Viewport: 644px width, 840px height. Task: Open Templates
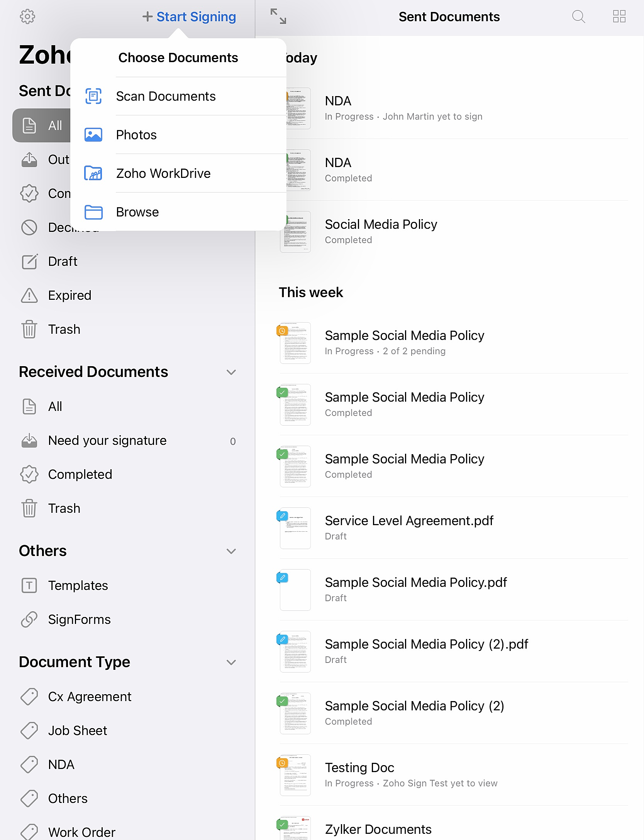point(127,585)
